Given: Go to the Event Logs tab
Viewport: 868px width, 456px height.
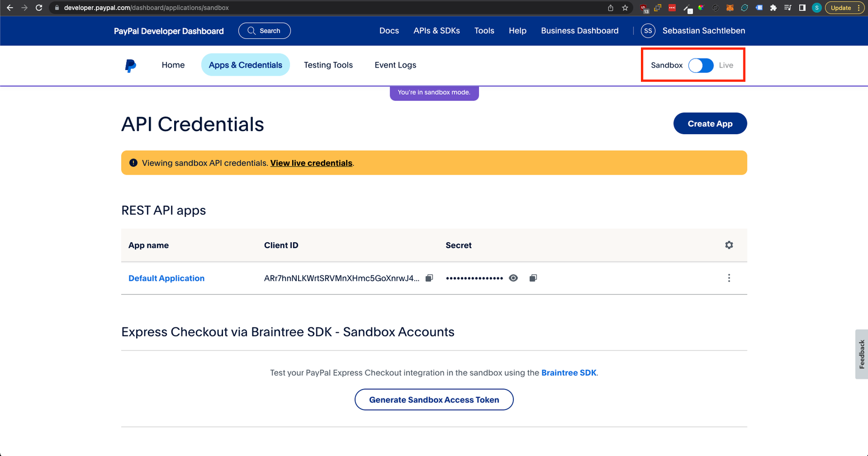Looking at the screenshot, I should (x=395, y=65).
